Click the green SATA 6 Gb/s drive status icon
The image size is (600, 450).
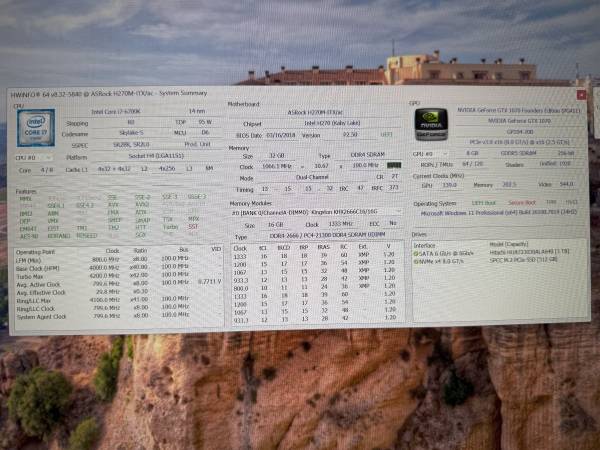[416, 254]
